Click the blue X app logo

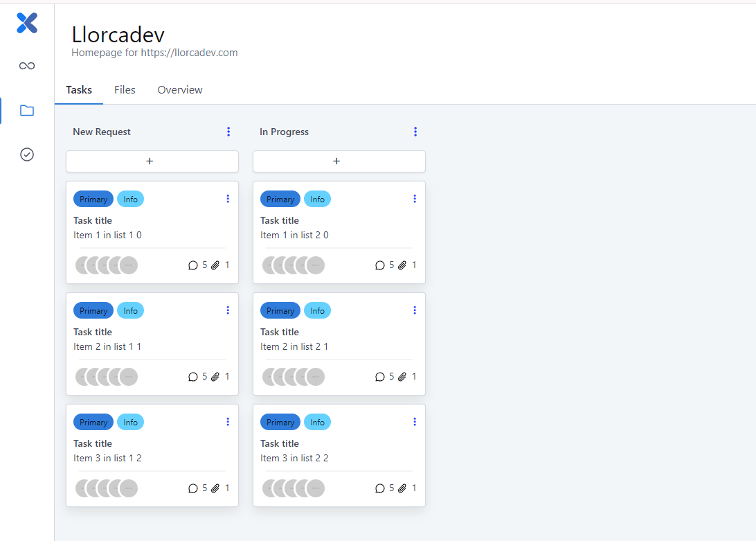pos(27,23)
